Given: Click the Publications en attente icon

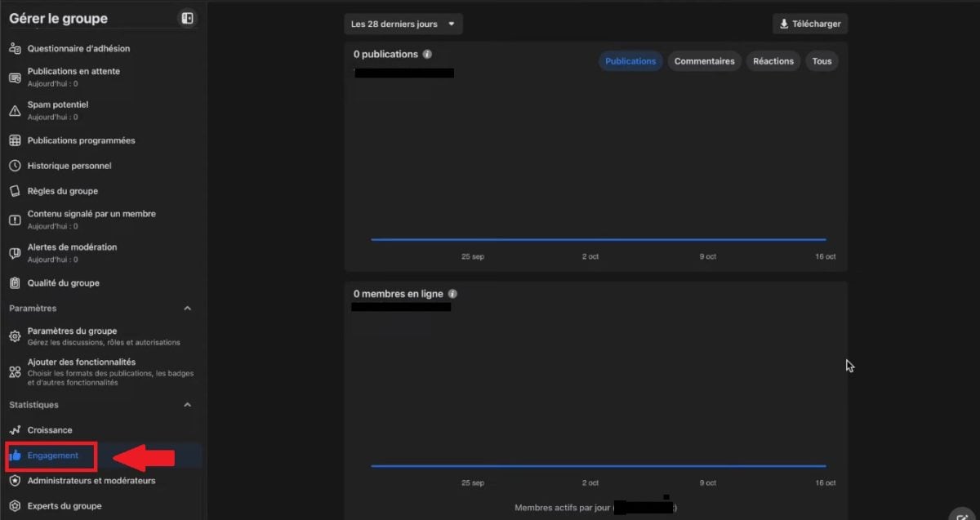Looking at the screenshot, I should click(x=15, y=78).
